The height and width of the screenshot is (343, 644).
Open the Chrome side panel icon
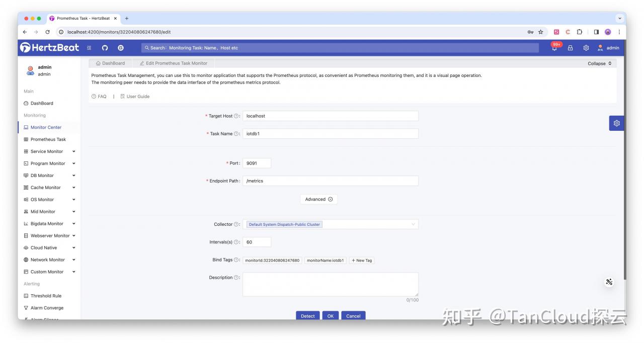click(x=596, y=32)
